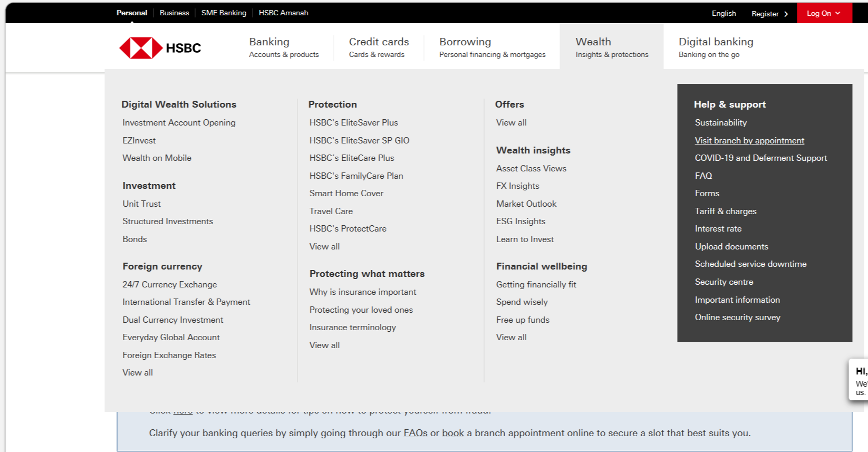
Task: Click View all under Protection
Action: [324, 246]
